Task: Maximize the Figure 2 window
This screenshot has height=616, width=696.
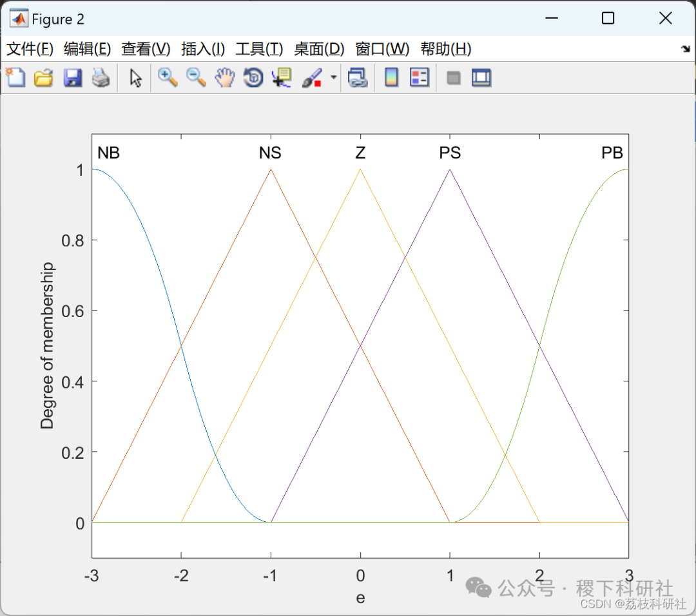Action: click(x=608, y=18)
